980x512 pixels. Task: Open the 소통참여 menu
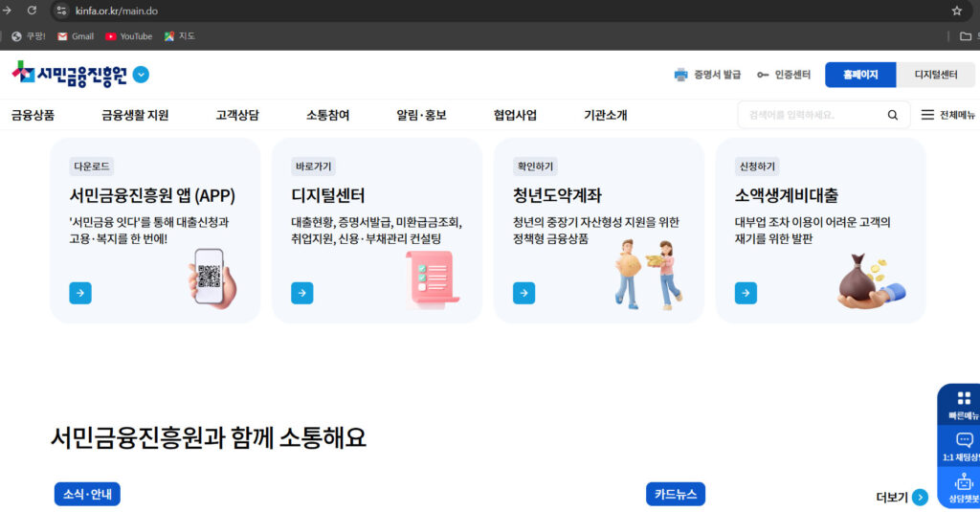coord(327,115)
